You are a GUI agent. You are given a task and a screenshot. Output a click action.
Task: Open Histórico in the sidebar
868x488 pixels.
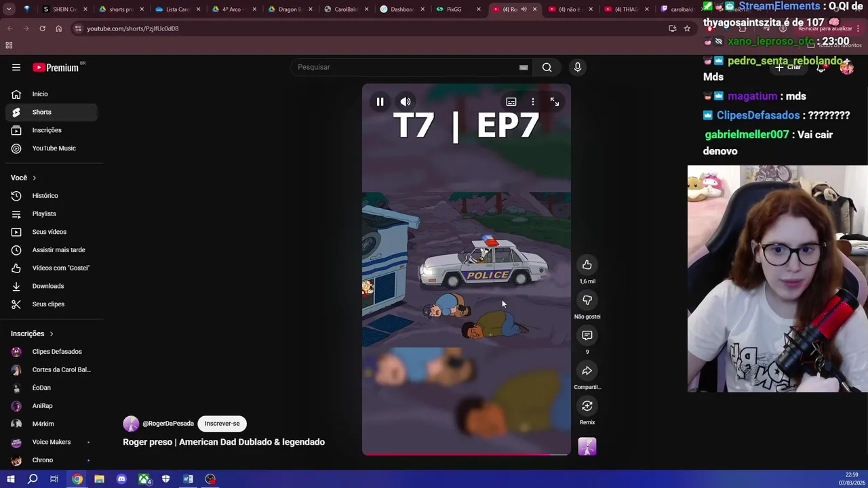coord(52,196)
